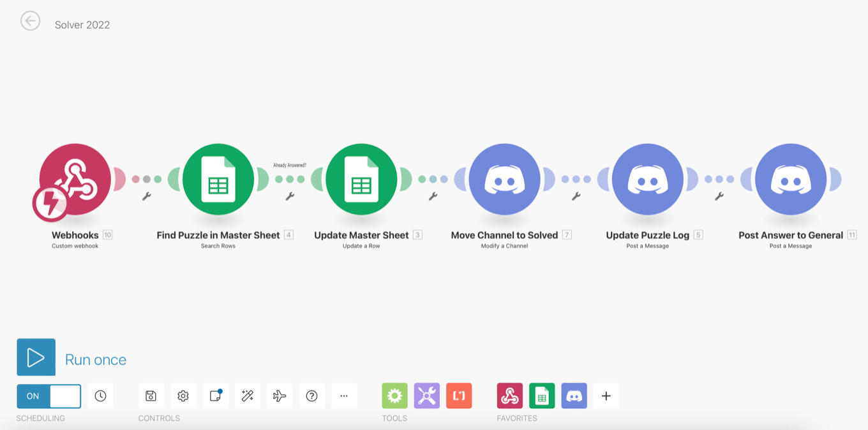Click wrench between Move Channel and Update Puzzle Log
The image size is (868, 430).
(x=576, y=196)
